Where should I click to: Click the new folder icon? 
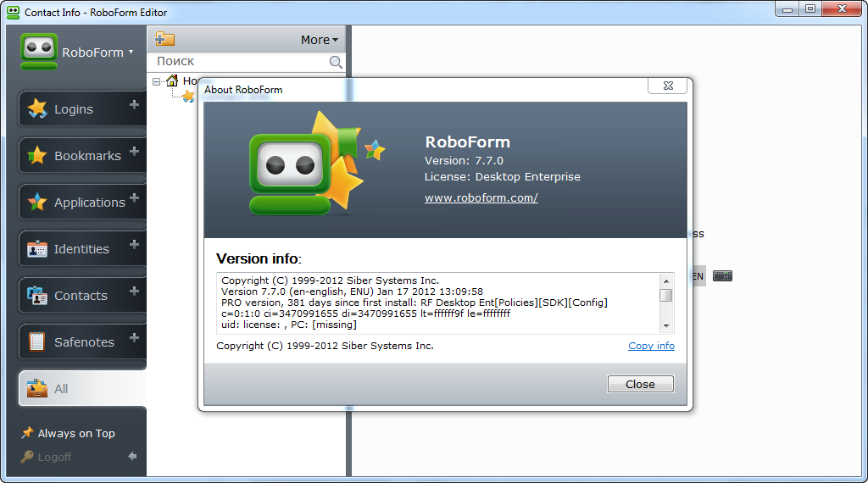tap(164, 39)
